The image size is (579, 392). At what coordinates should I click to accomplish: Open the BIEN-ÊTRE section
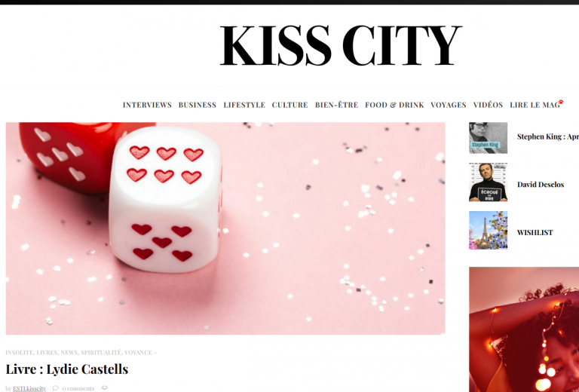[x=336, y=106]
